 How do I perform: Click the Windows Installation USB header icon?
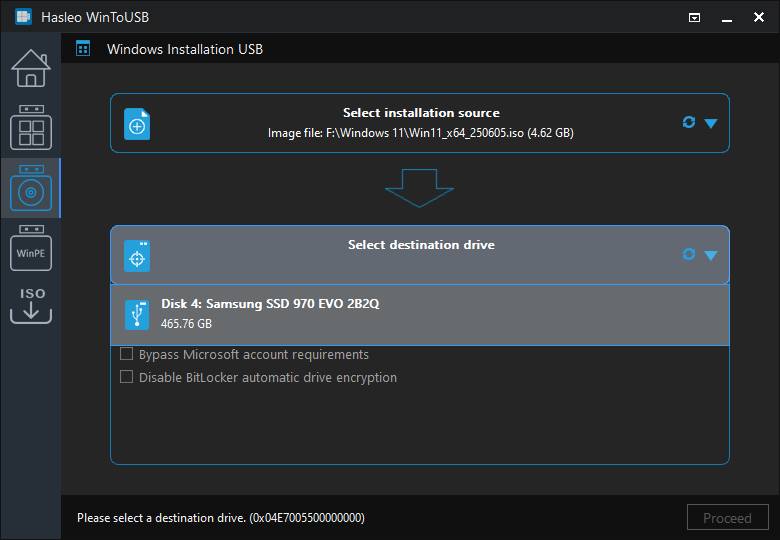[83, 49]
